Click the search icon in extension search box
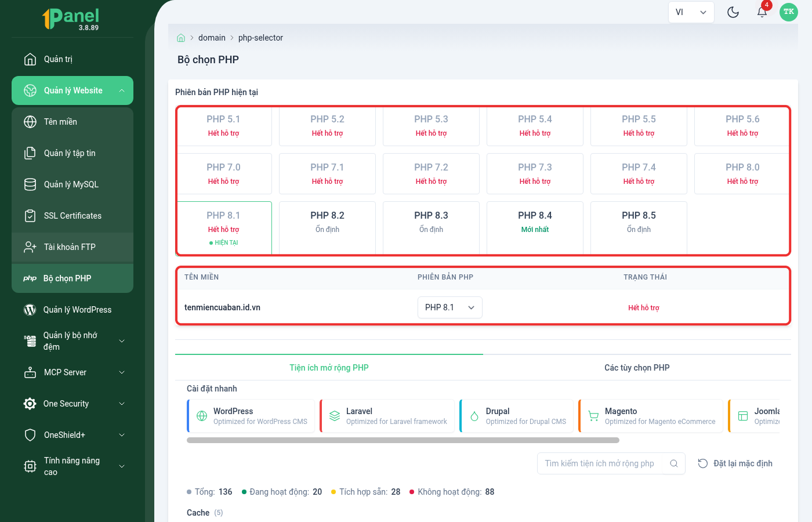This screenshot has height=522, width=812. 674,463
